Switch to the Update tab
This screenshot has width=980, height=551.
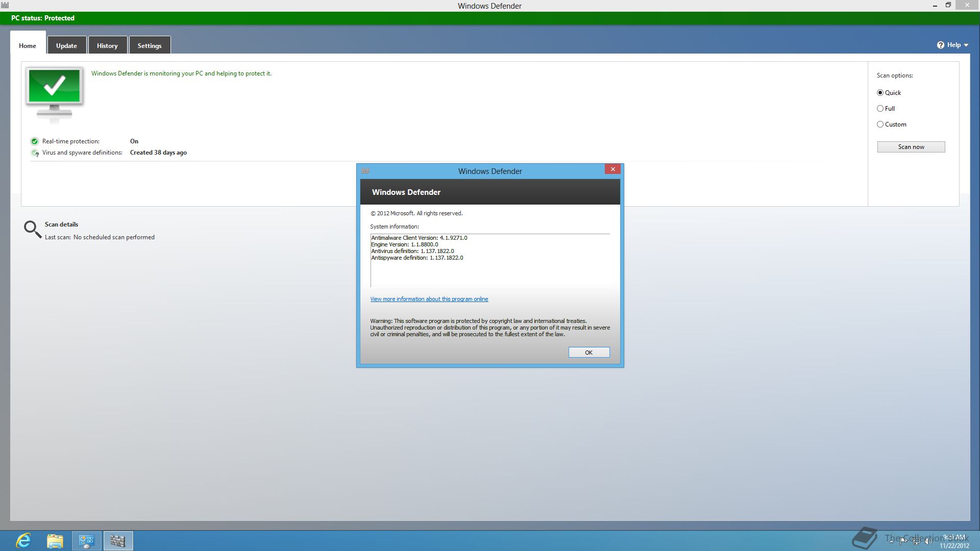pyautogui.click(x=66, y=45)
